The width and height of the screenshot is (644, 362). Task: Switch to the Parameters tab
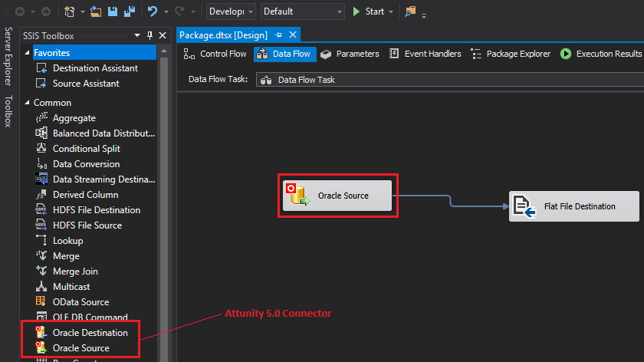click(x=350, y=54)
